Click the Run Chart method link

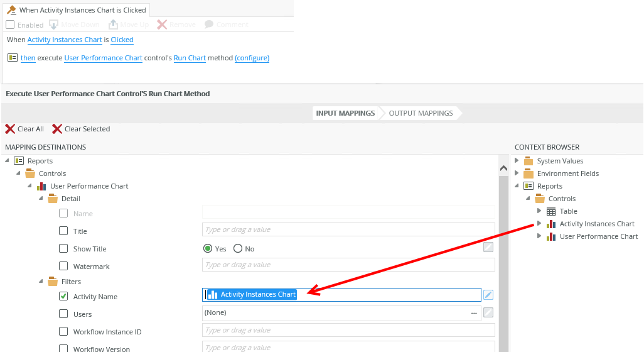coord(190,58)
